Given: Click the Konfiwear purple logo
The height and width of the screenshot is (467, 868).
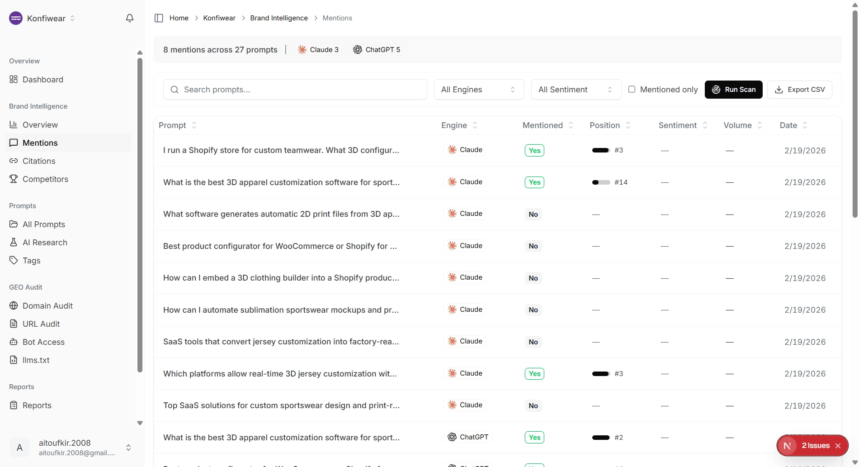Looking at the screenshot, I should 16,18.
